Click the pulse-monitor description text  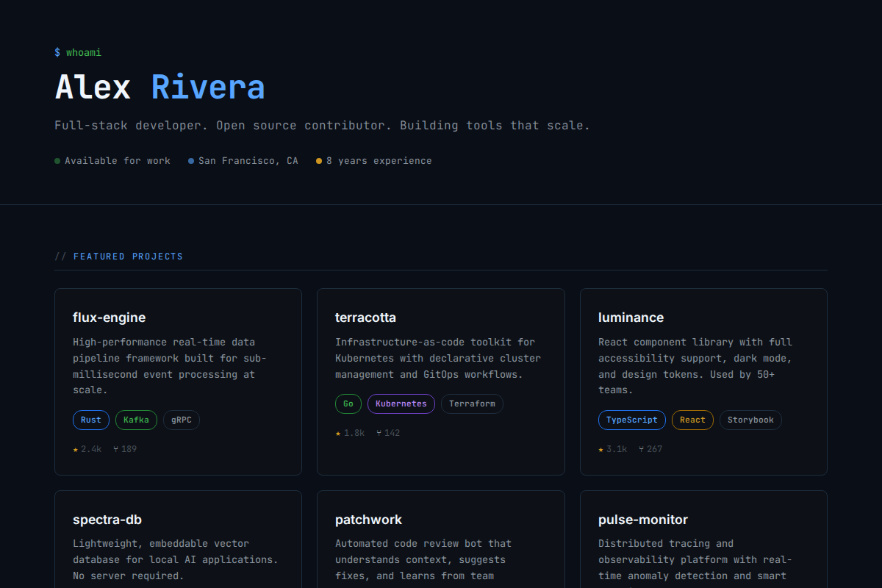[x=695, y=562]
